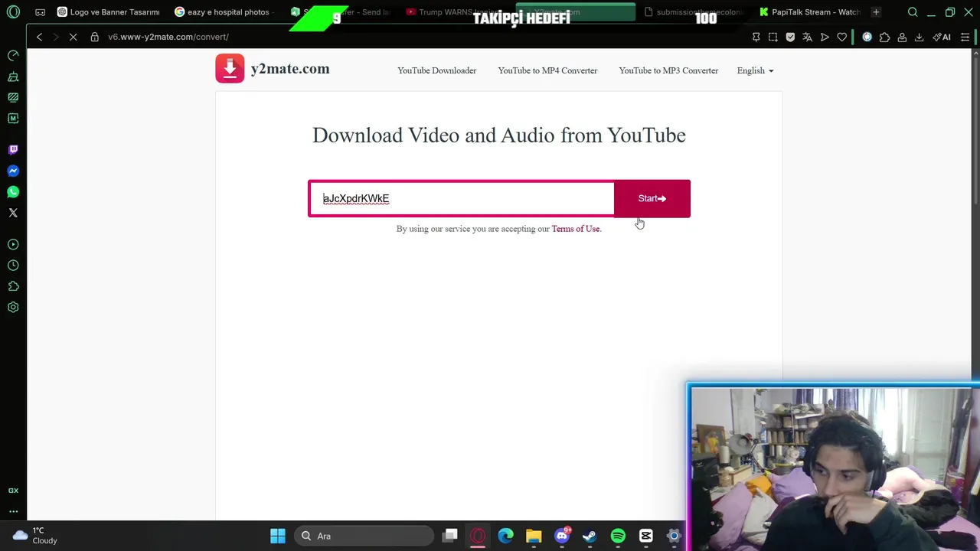
Task: Open Settings gear on the taskbar
Action: pyautogui.click(x=674, y=536)
